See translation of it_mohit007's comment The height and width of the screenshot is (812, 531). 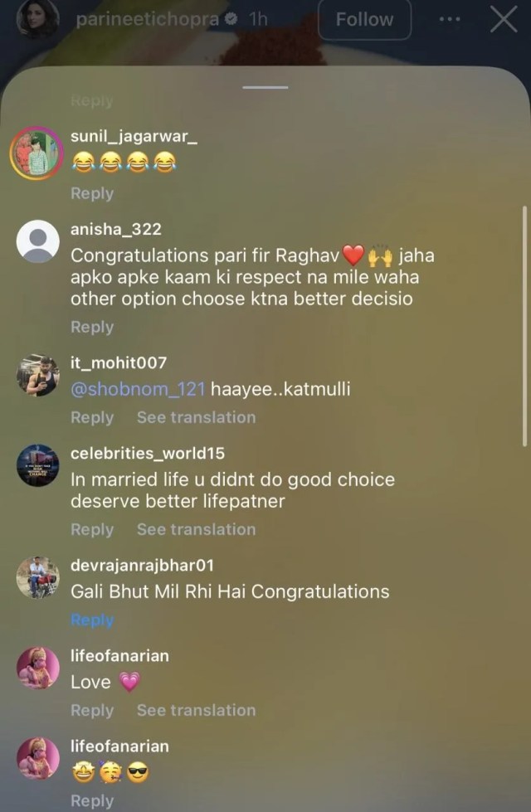coord(196,417)
